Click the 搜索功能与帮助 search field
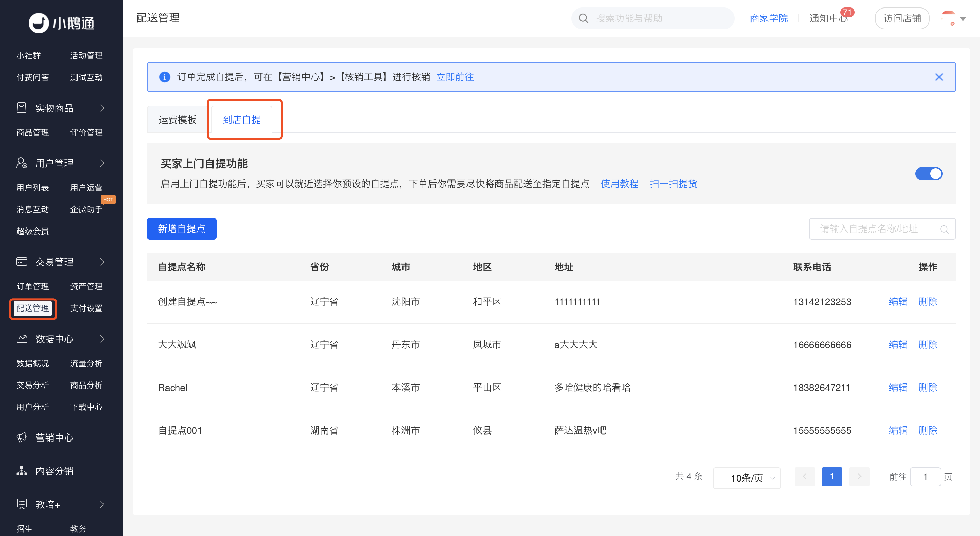 pos(652,18)
